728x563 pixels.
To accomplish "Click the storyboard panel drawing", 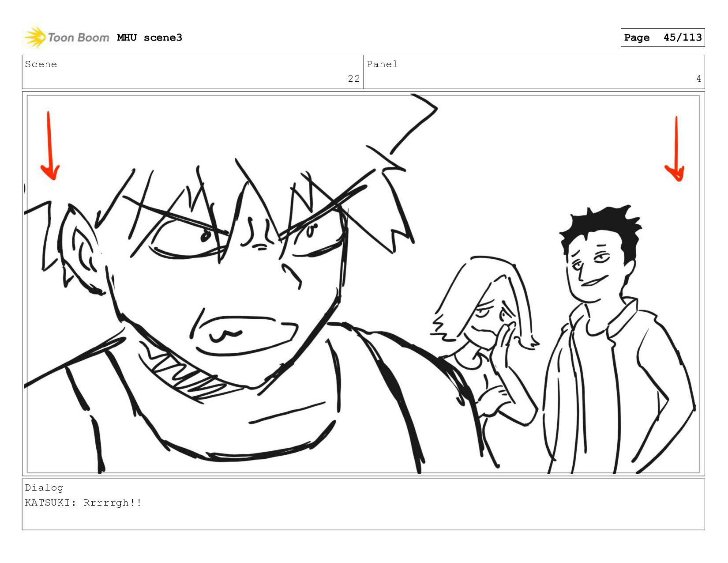I will click(364, 284).
